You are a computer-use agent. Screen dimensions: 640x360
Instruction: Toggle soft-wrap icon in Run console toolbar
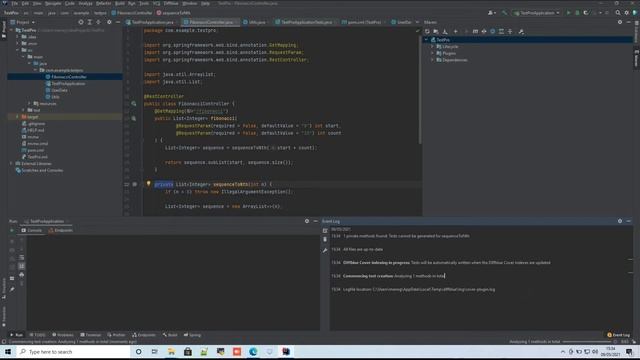[x=22, y=258]
